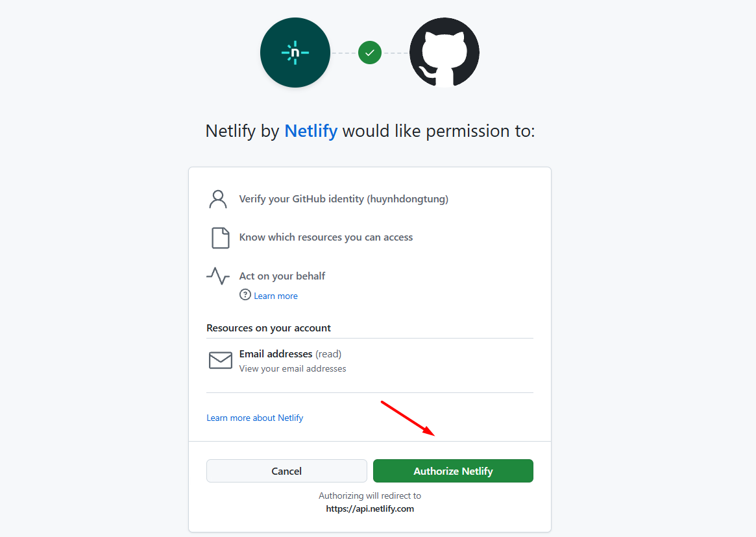Open Learn more about Netlify
The image size is (756, 537).
254,418
